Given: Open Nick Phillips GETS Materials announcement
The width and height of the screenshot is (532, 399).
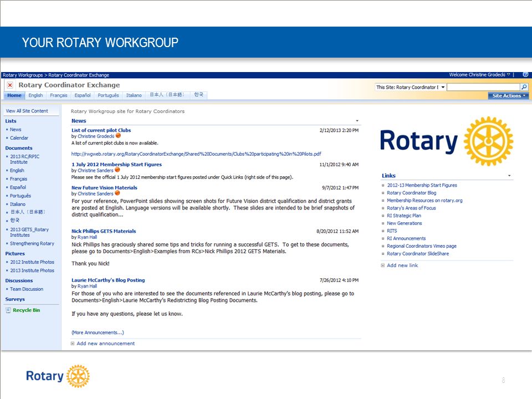Looking at the screenshot, I should tap(104, 231).
